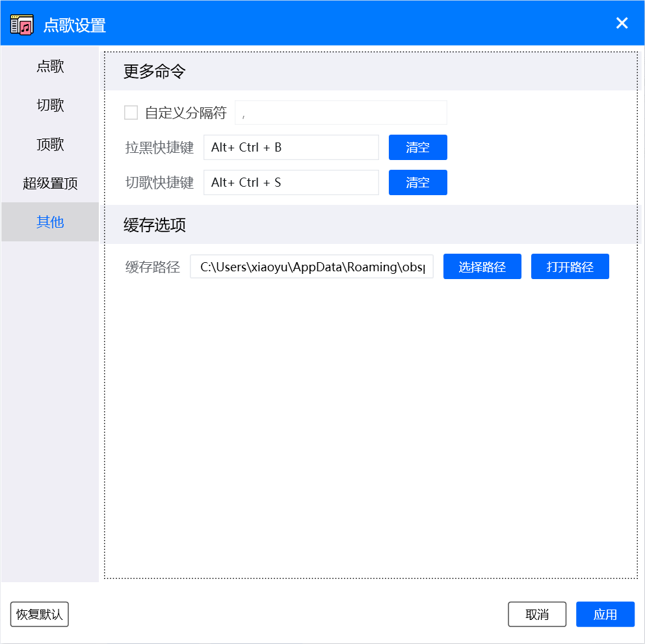Switch to the 点歌 tab
The image size is (645, 644).
point(50,66)
